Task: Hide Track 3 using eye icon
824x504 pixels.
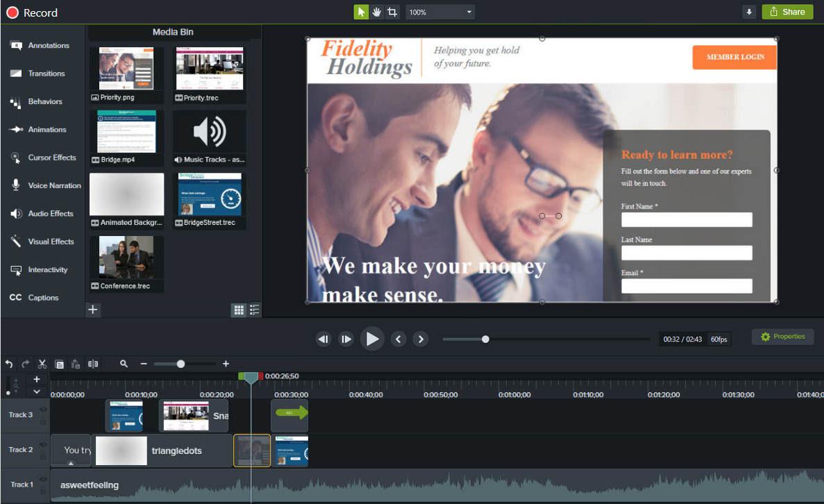Action: pos(43,409)
